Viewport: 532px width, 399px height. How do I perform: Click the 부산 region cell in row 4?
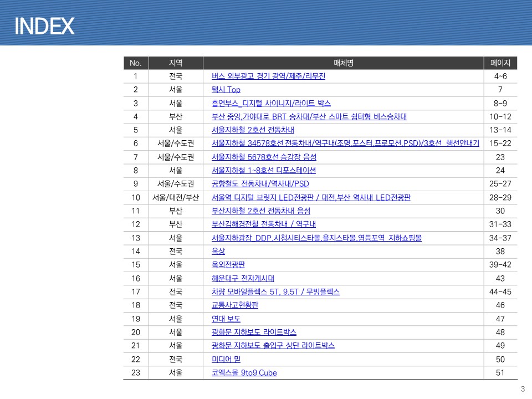(x=176, y=117)
